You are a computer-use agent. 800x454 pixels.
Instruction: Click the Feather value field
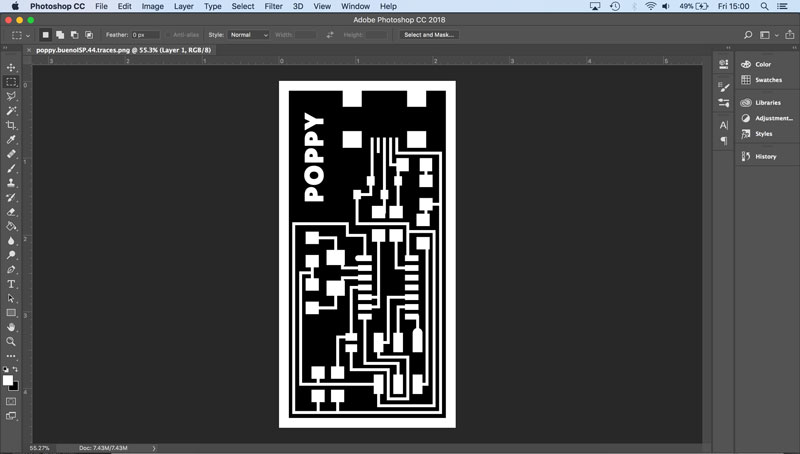145,35
